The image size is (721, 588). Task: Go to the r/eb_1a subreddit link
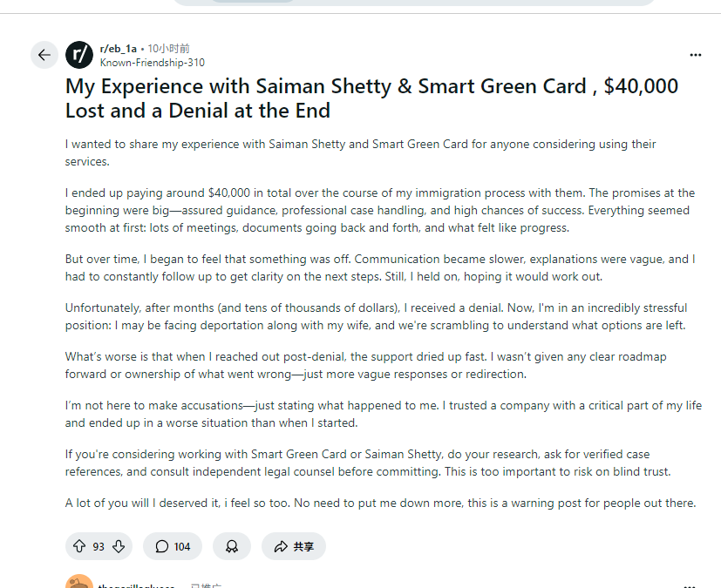click(x=118, y=49)
